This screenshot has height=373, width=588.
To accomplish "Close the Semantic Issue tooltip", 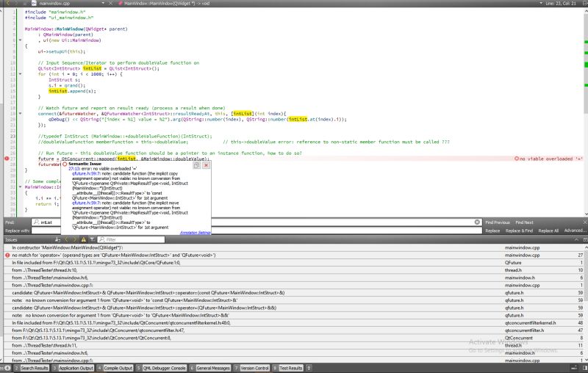I will 206,165.
